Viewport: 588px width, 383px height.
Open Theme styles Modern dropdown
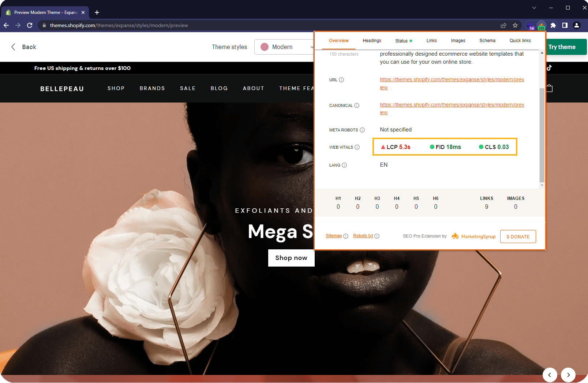[x=284, y=47]
